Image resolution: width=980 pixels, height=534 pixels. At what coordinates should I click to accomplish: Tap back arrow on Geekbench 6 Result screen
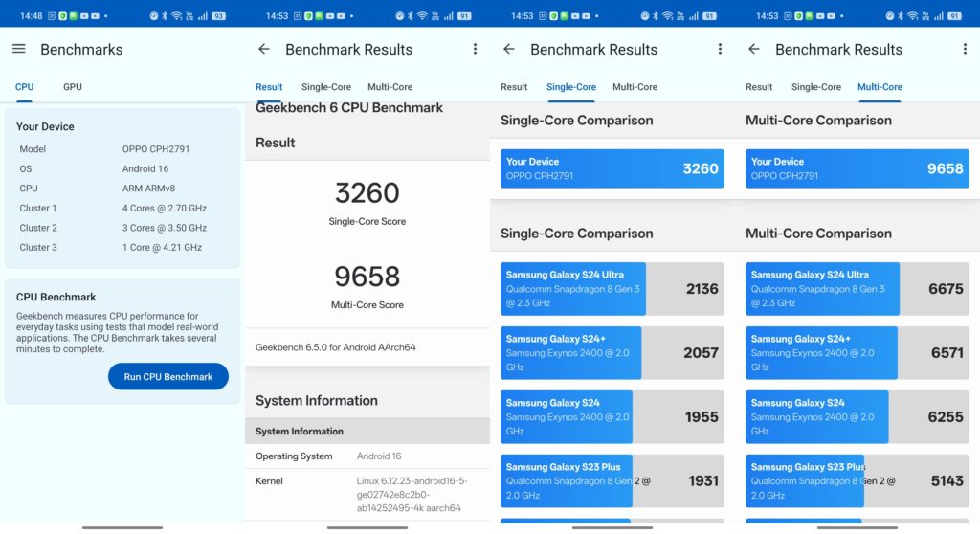(x=264, y=49)
